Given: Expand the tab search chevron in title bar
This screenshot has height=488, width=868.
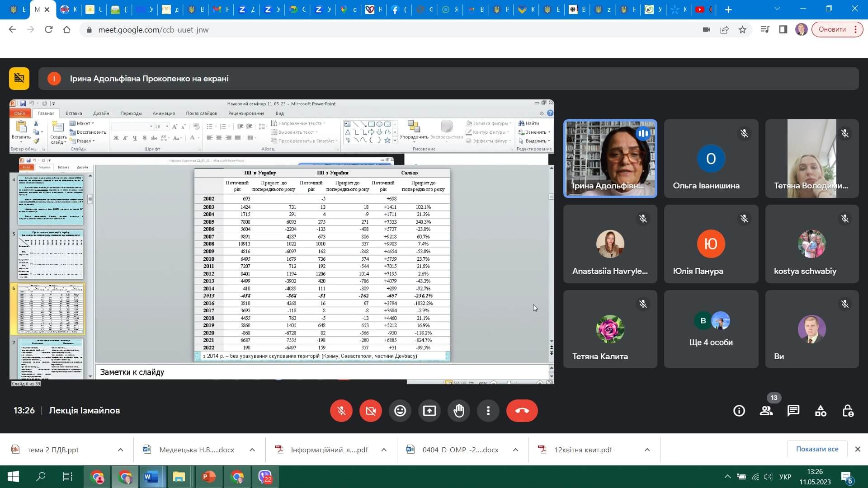Looking at the screenshot, I should [777, 9].
